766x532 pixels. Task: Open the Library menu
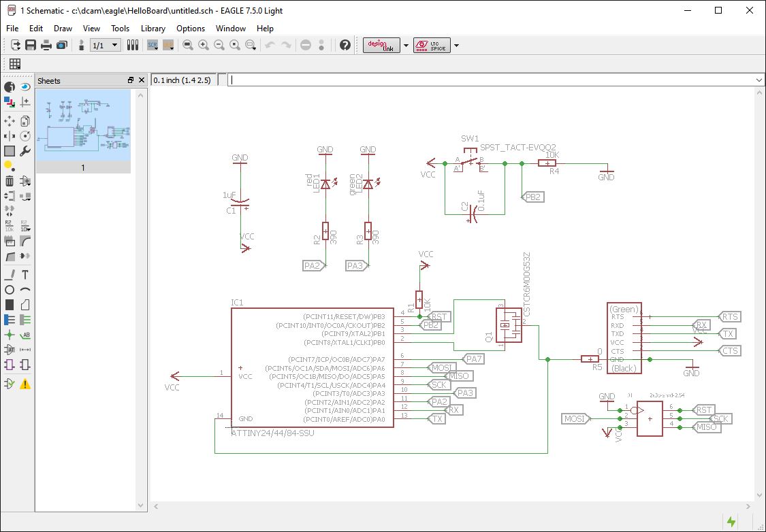coord(153,29)
